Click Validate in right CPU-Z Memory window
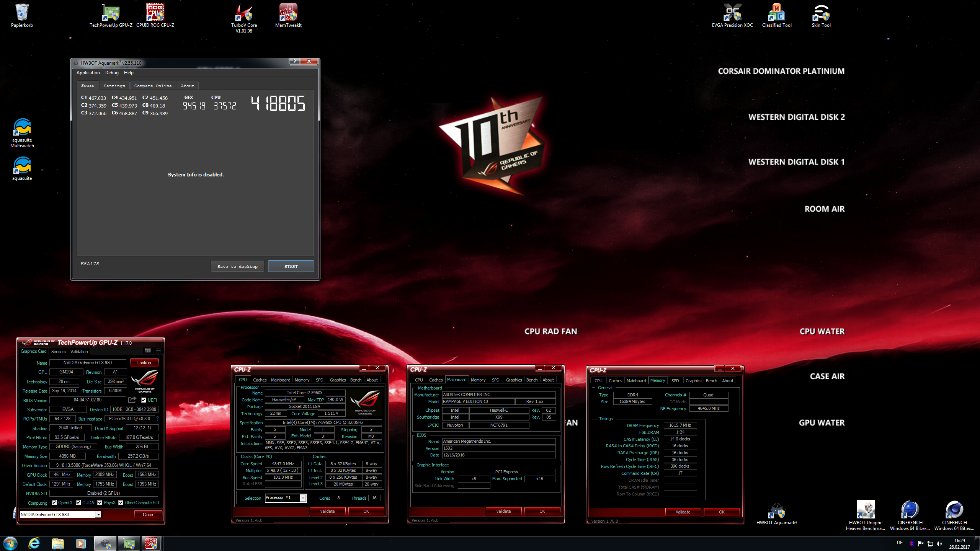The image size is (980, 551). coord(683,512)
